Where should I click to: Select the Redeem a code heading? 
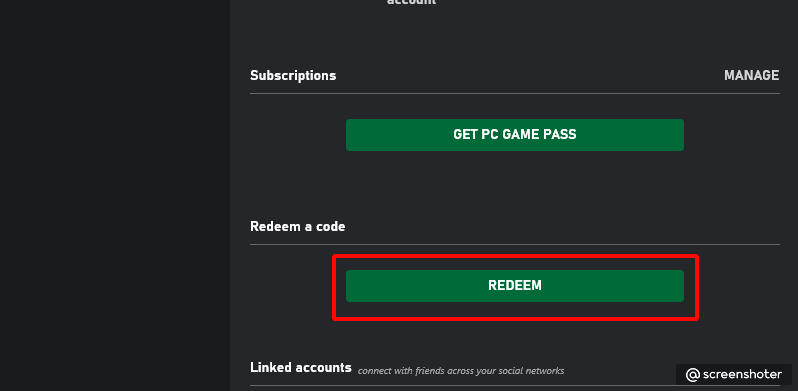tap(298, 227)
